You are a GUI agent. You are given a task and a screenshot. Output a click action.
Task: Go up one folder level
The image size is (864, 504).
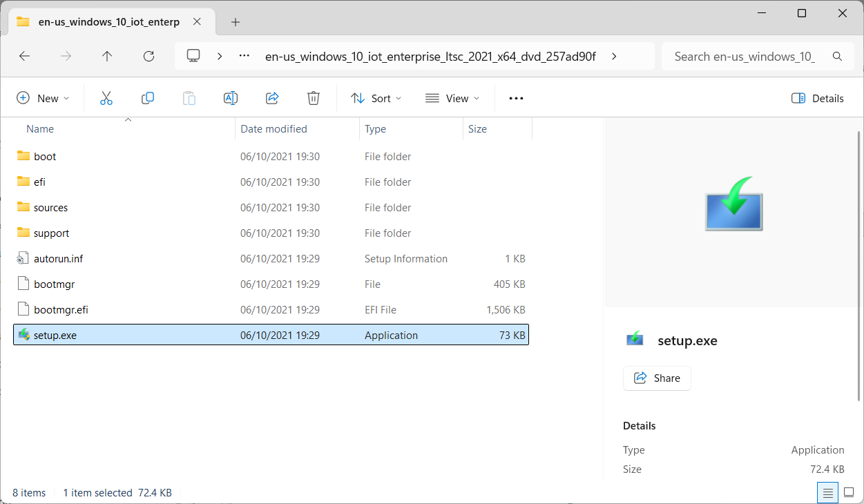point(107,57)
